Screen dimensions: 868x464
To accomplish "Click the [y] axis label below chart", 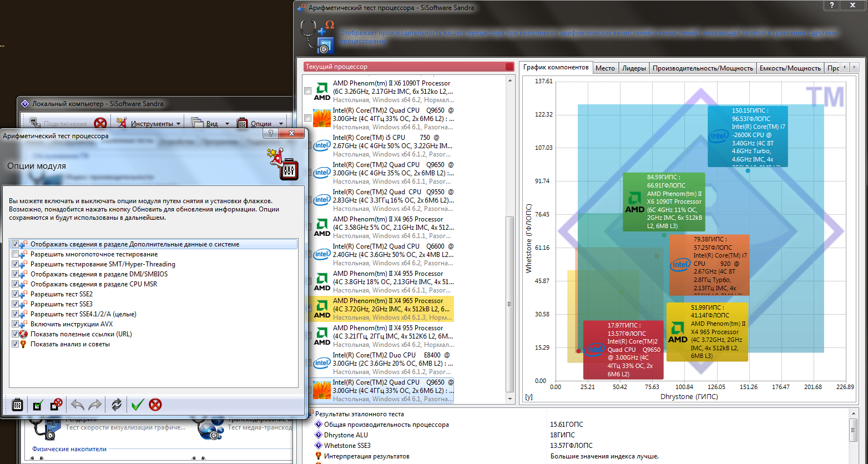I will [x=529, y=397].
